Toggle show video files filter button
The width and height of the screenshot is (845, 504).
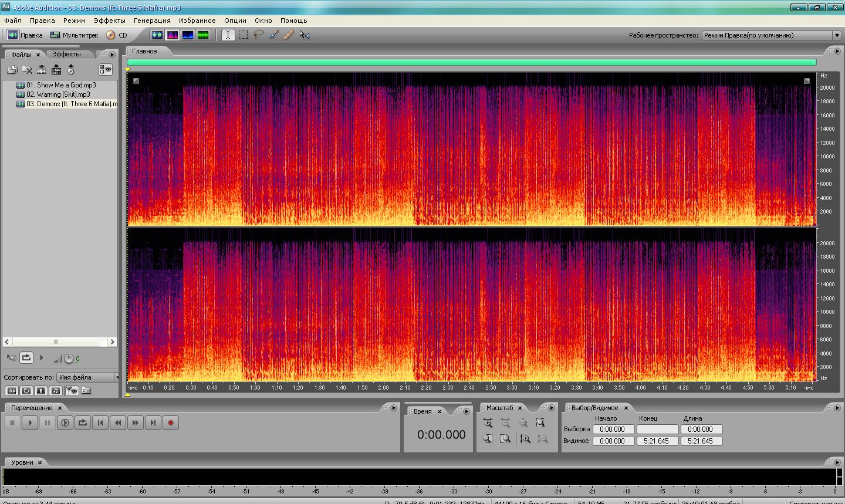[x=41, y=391]
